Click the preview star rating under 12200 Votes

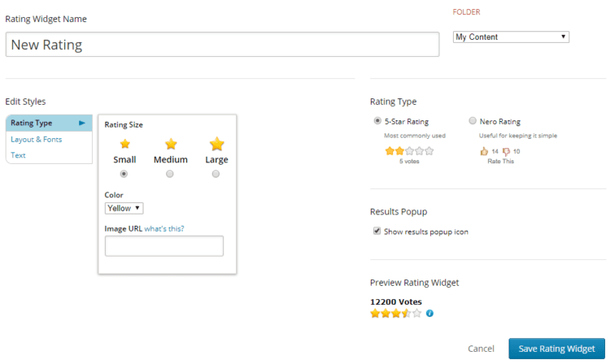point(395,313)
